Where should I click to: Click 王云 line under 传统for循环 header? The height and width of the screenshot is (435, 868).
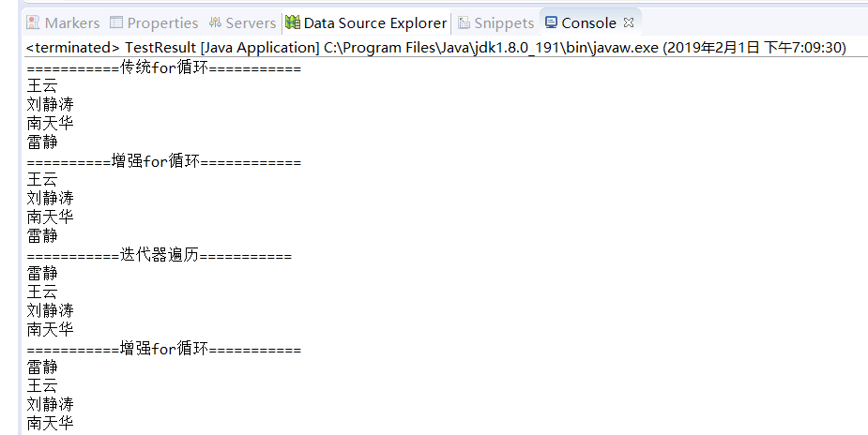pyautogui.click(x=42, y=86)
